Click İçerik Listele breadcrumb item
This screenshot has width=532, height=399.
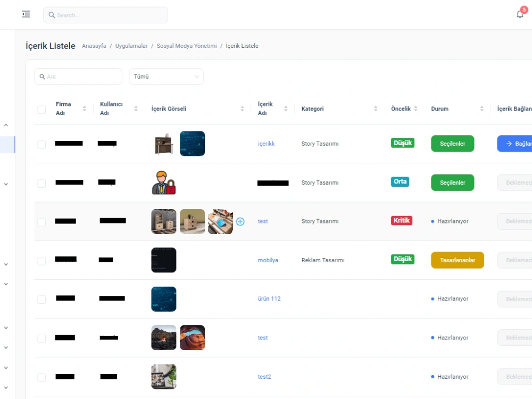[x=242, y=46]
